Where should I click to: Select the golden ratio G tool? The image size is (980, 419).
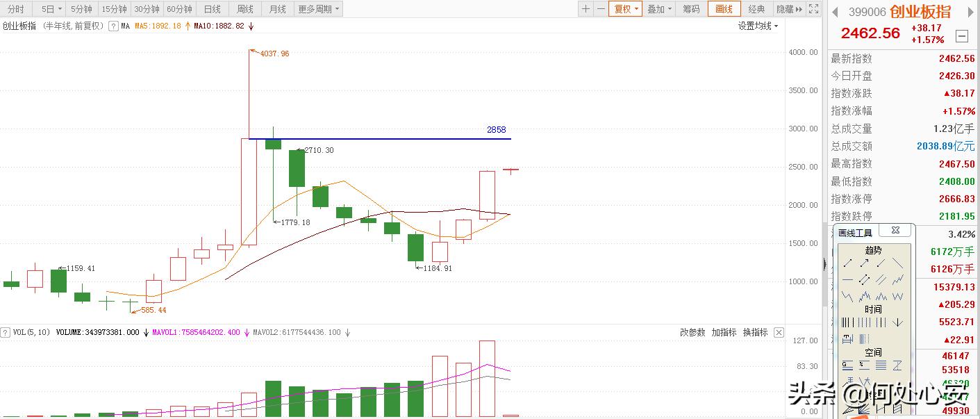(x=847, y=365)
